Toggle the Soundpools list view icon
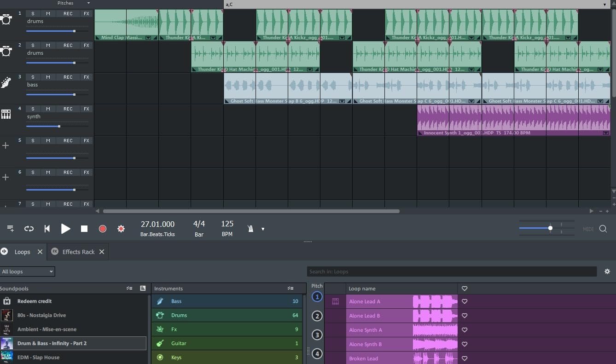Viewport: 616px width, 364px height. [143, 289]
